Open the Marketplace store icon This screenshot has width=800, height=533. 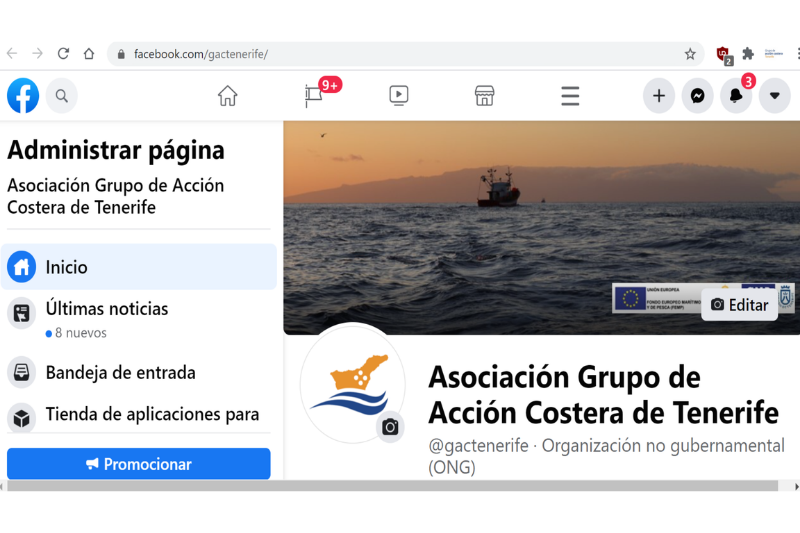484,96
